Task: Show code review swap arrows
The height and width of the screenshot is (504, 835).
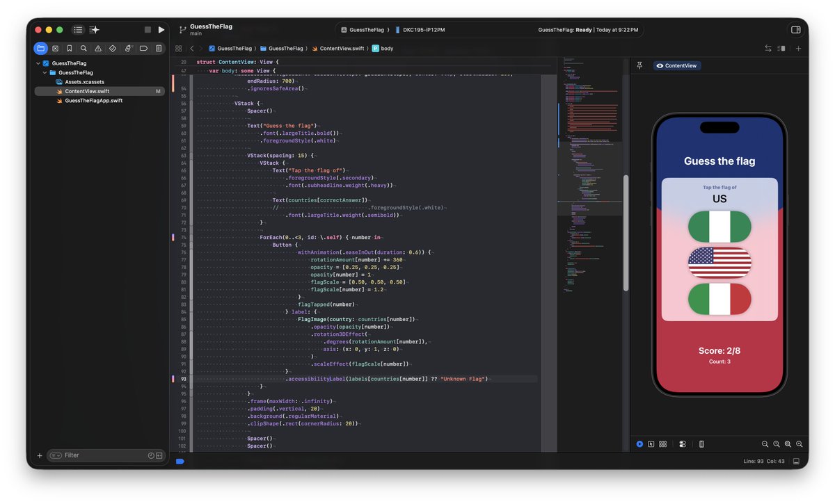Action: 768,49
